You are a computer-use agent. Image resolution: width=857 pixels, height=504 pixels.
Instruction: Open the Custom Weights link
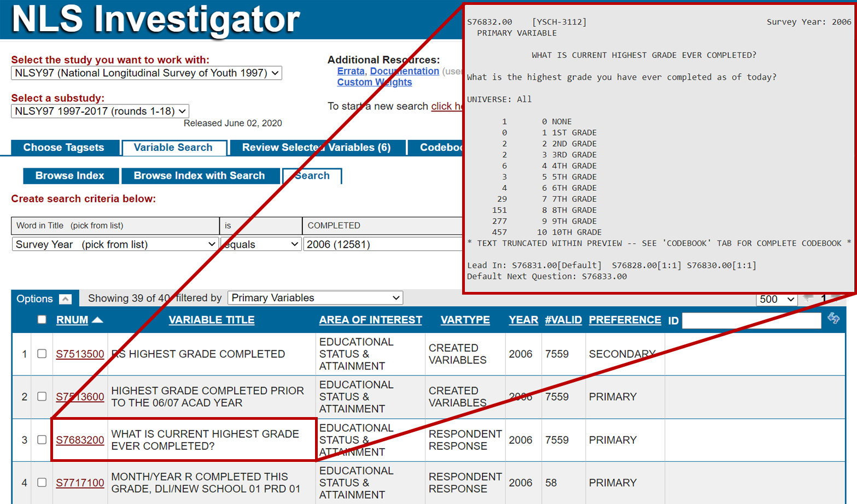375,83
